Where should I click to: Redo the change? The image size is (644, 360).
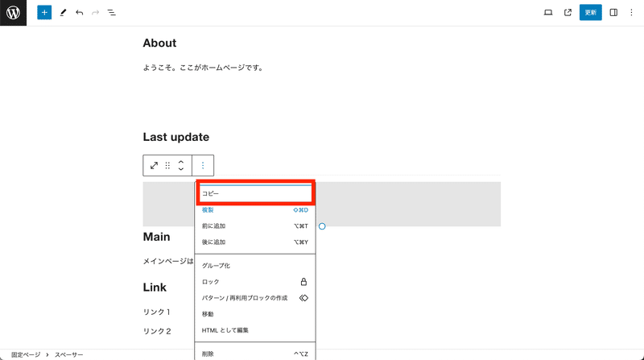tap(95, 13)
